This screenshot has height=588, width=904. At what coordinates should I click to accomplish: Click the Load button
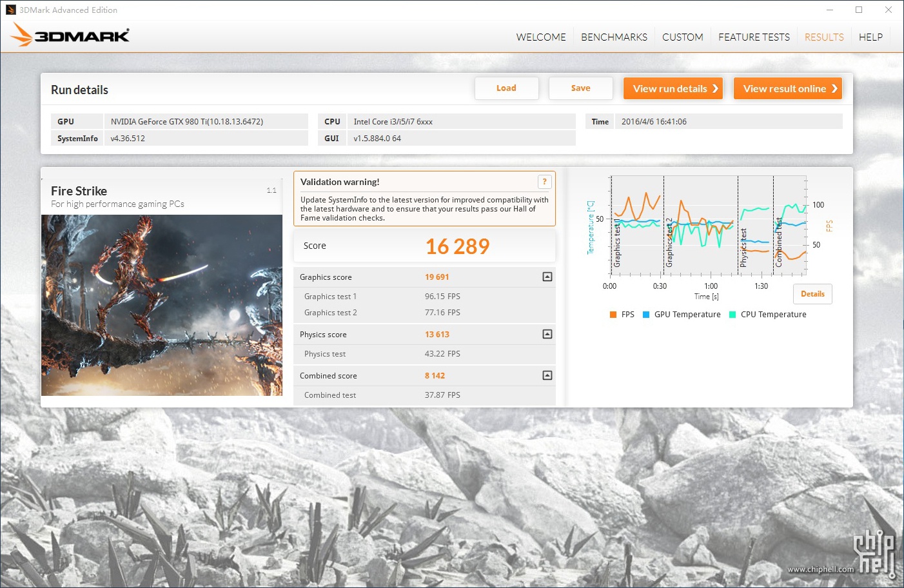[x=506, y=88]
